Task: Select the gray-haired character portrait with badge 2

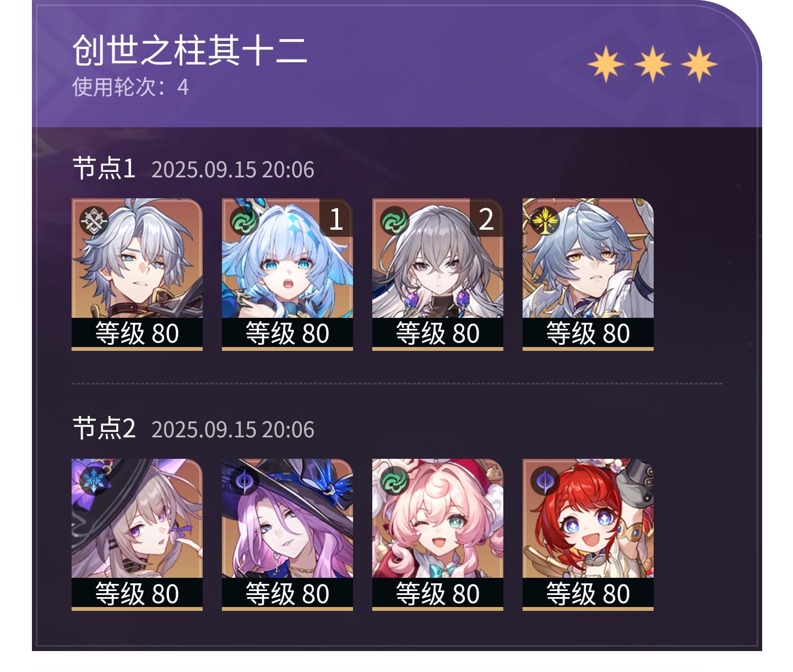Action: [x=438, y=274]
